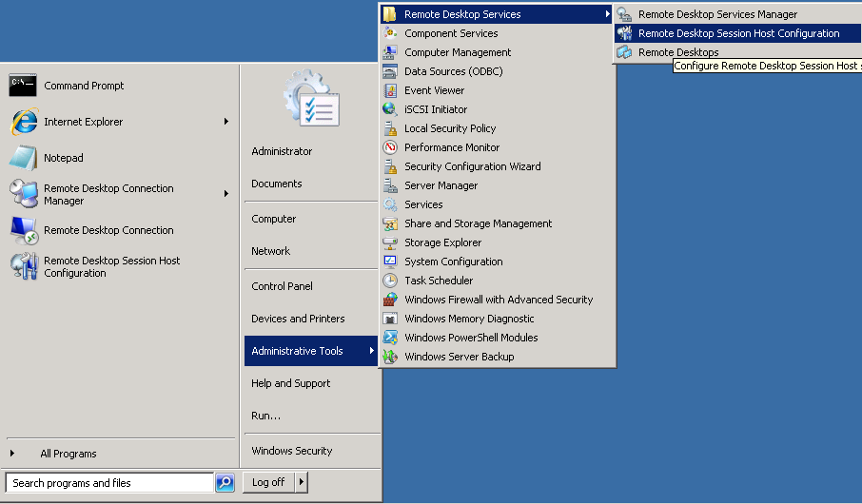The height and width of the screenshot is (504, 862).
Task: Click the Administrator user folder link
Action: (x=282, y=151)
